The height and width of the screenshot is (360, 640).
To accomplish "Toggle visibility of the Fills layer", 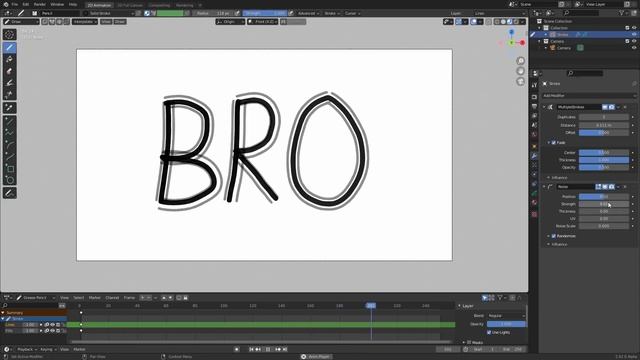I will coord(52,331).
